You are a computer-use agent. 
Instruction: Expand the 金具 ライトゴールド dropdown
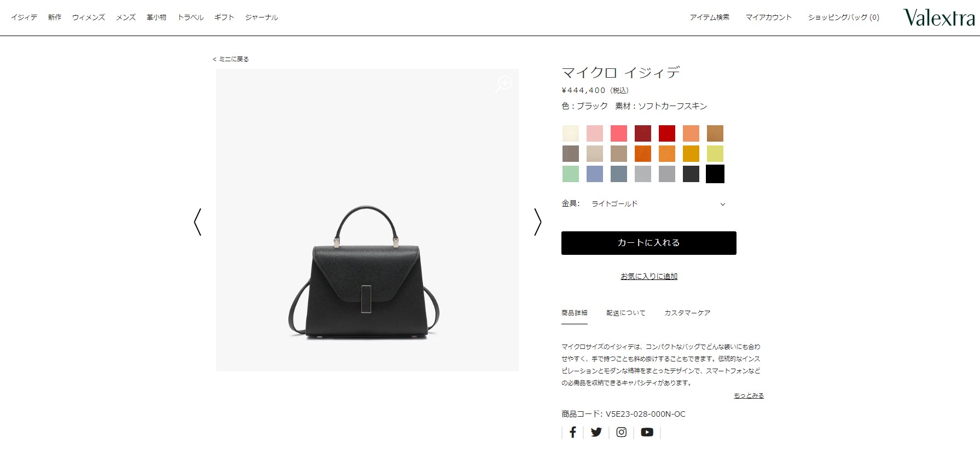pyautogui.click(x=649, y=203)
